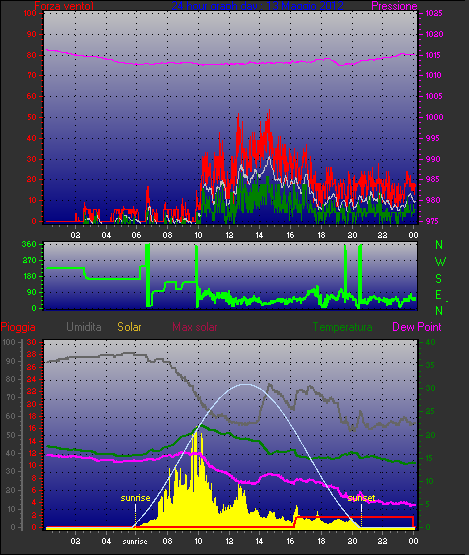
Task: Click the magenta "Pressione" axis title
Action: (394, 6)
